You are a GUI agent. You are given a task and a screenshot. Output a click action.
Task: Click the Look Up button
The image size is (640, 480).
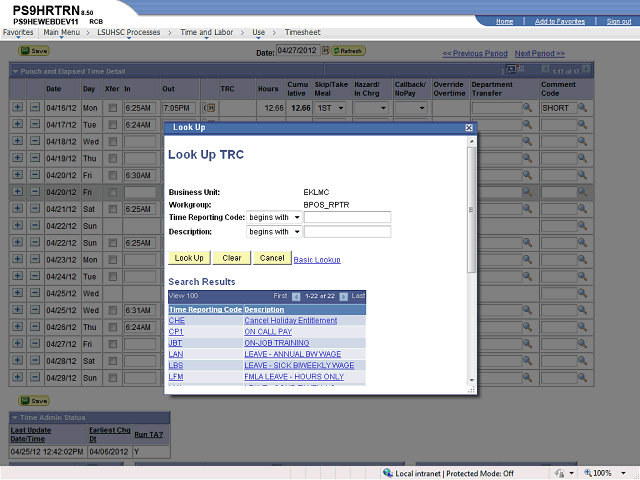click(189, 258)
